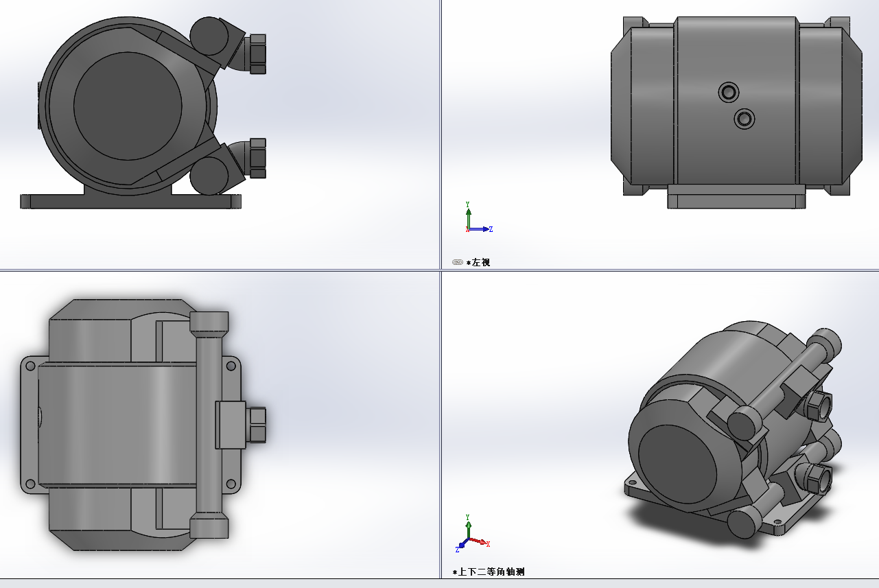Pick the base plate in the *左视 view

[x=736, y=196]
